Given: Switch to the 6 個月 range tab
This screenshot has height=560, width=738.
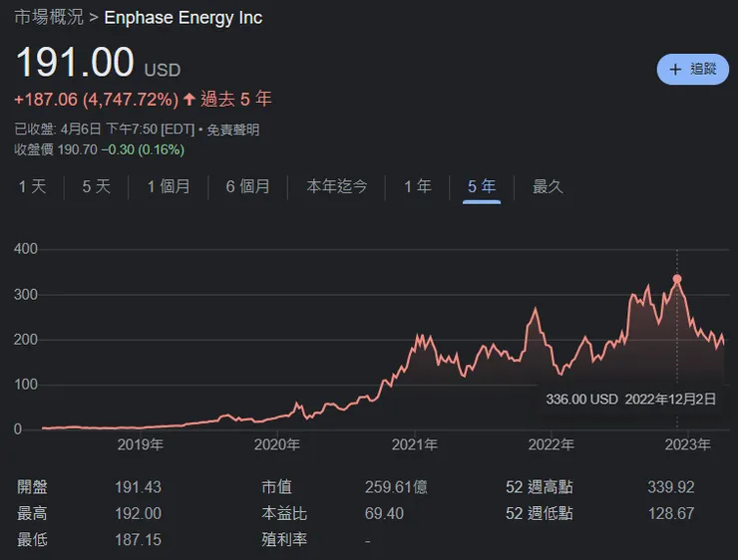Looking at the screenshot, I should pyautogui.click(x=248, y=186).
